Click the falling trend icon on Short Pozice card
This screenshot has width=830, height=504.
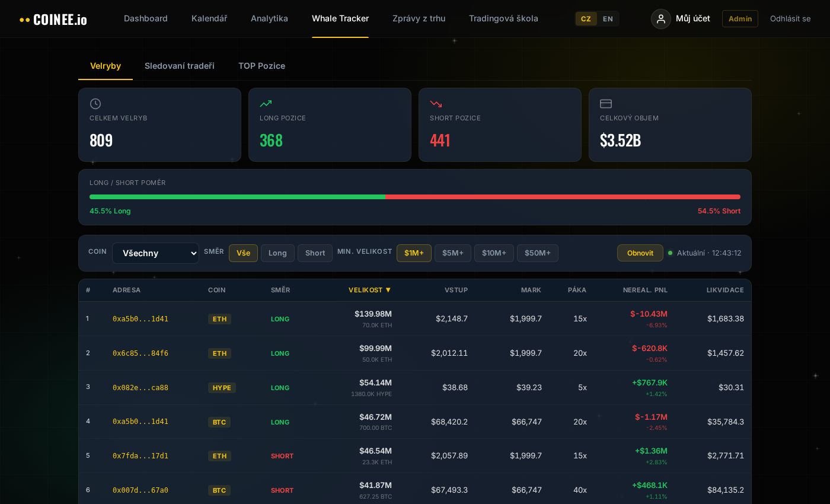(x=436, y=104)
